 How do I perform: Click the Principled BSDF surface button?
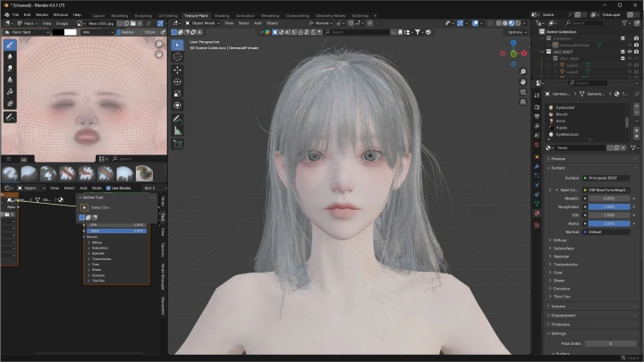point(606,178)
